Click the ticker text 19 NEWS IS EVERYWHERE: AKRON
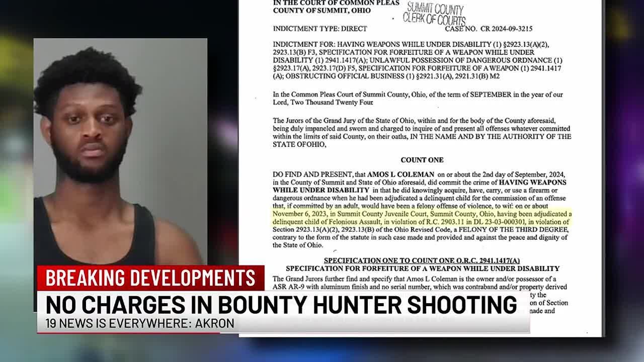 coord(140,324)
